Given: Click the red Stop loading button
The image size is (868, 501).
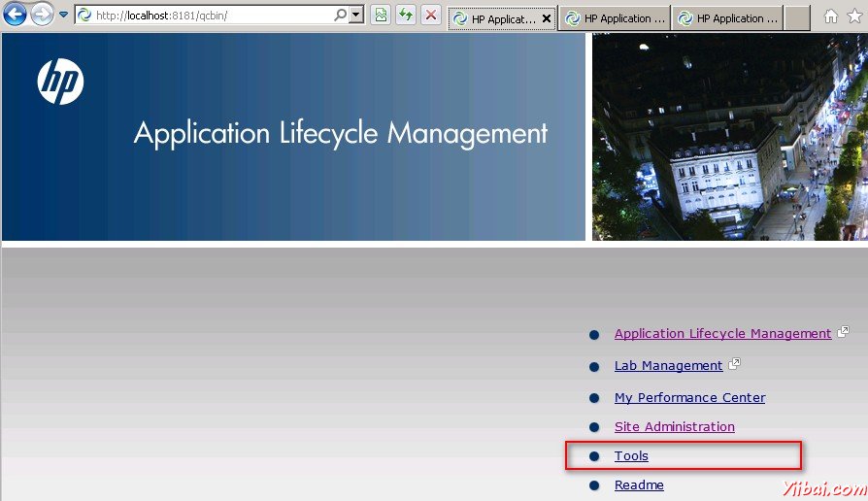Looking at the screenshot, I should [431, 16].
